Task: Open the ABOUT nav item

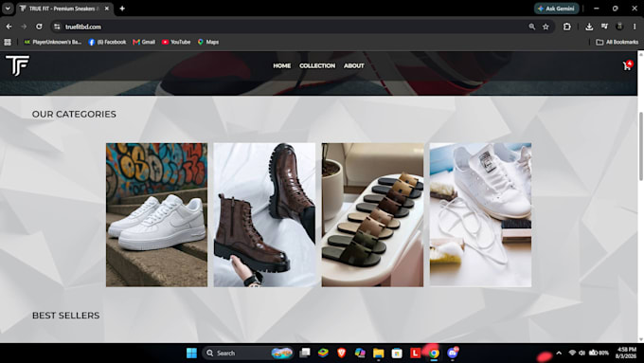Action: (x=353, y=65)
